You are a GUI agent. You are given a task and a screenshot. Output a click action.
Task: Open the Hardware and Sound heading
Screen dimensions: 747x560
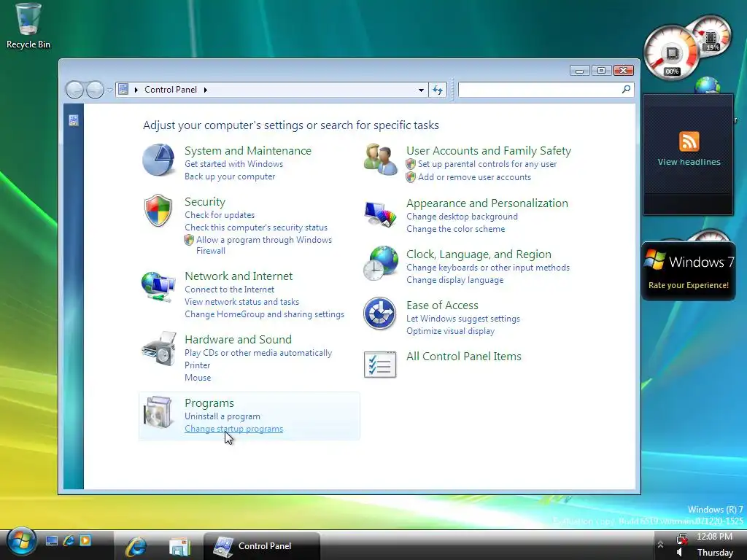239,340
